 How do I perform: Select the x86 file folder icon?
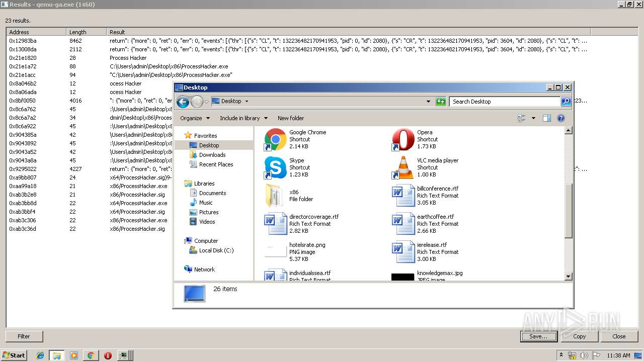pyautogui.click(x=275, y=196)
